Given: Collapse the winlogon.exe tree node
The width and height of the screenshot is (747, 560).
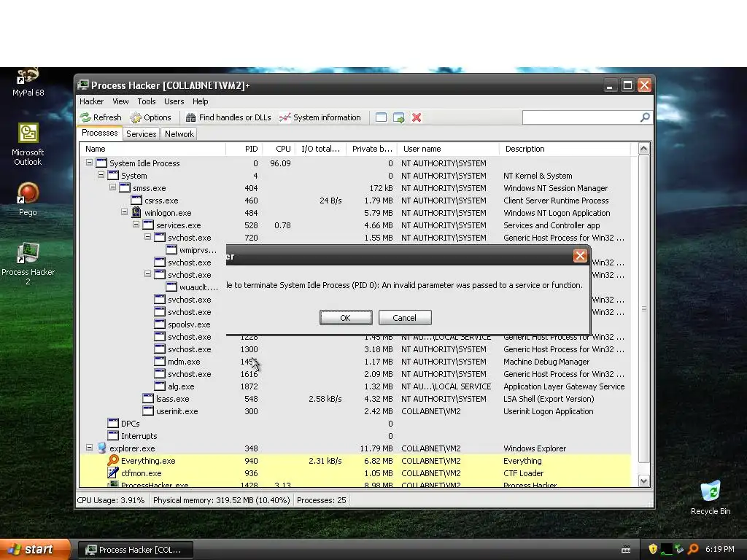Looking at the screenshot, I should click(x=124, y=212).
